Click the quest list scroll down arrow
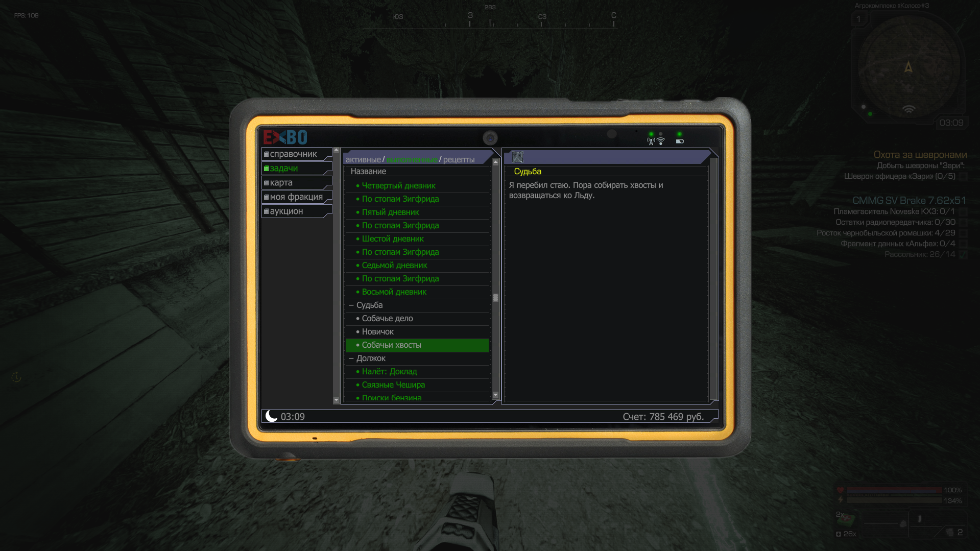The image size is (980, 551). [495, 395]
